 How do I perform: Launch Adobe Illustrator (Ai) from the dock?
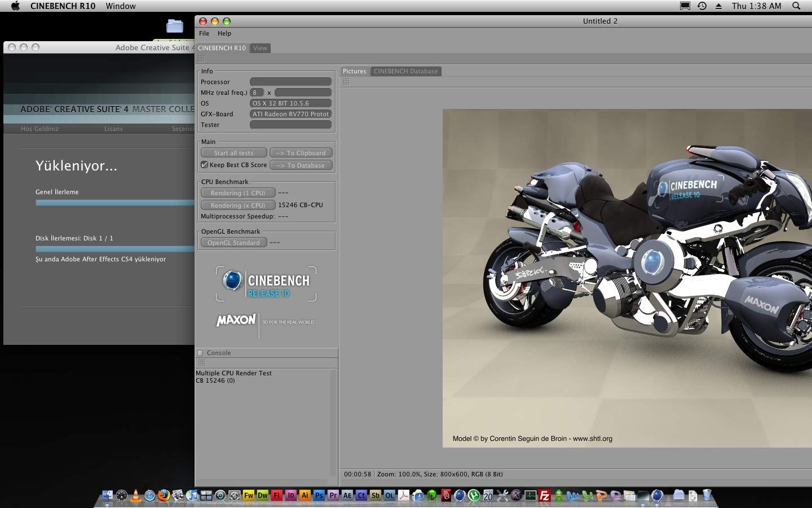click(304, 496)
